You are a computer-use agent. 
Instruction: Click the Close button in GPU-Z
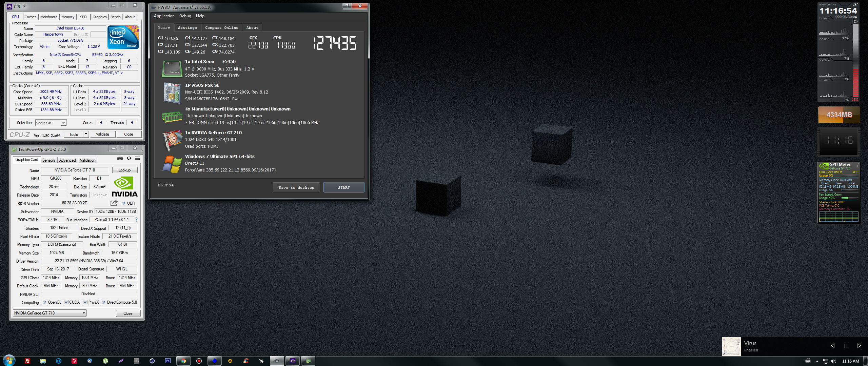[x=128, y=313]
